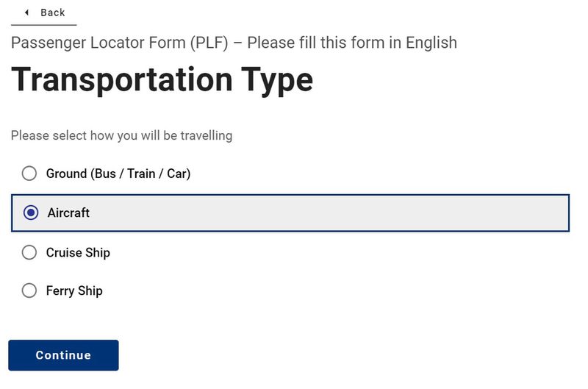The height and width of the screenshot is (389, 588).
Task: Click the "Ground (Bus / Train / Car)" label
Action: click(118, 174)
